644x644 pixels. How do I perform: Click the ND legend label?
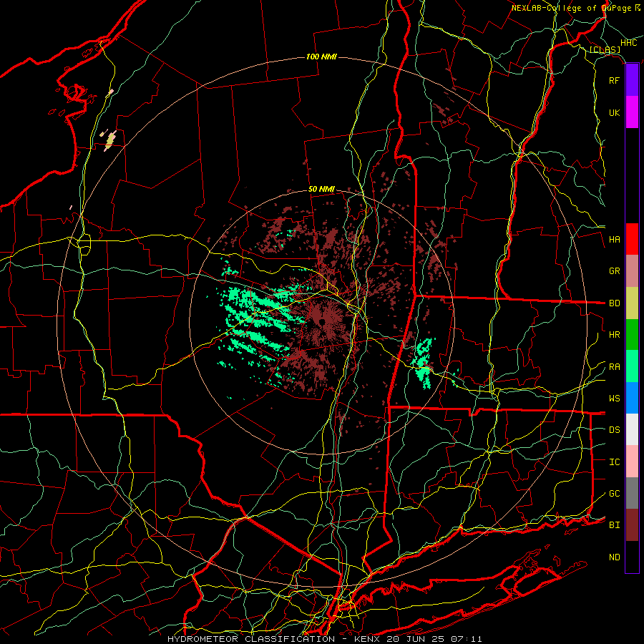pos(614,557)
